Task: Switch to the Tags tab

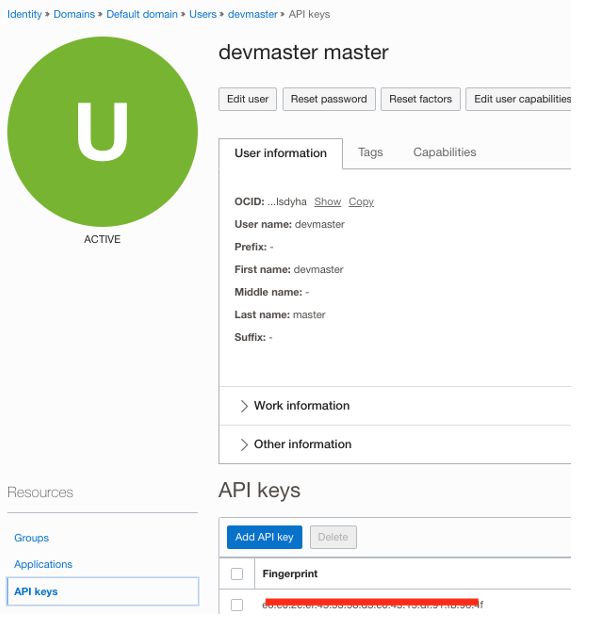Action: (370, 152)
